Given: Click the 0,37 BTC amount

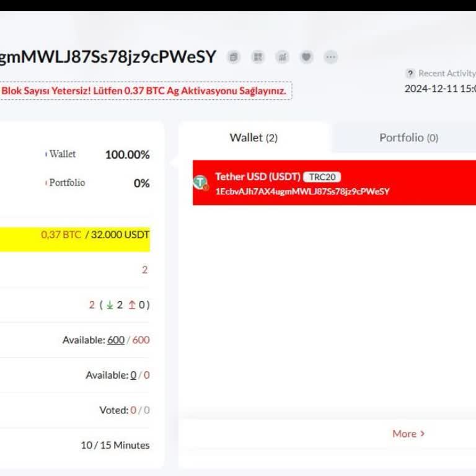Looking at the screenshot, I should tap(61, 235).
